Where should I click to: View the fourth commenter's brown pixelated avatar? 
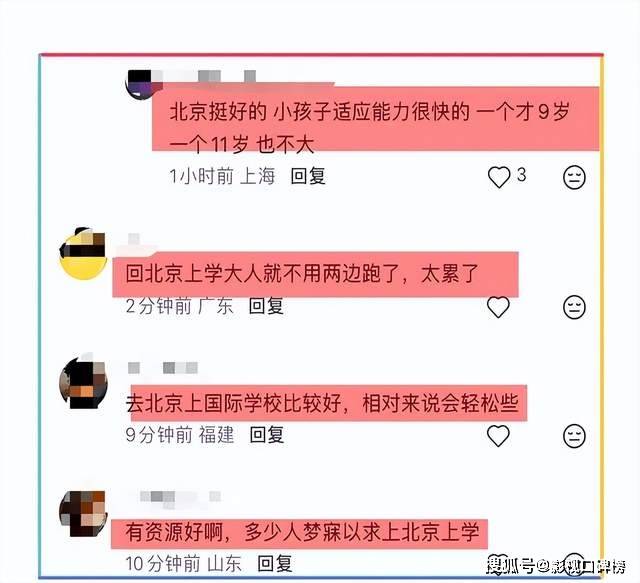coord(84,513)
